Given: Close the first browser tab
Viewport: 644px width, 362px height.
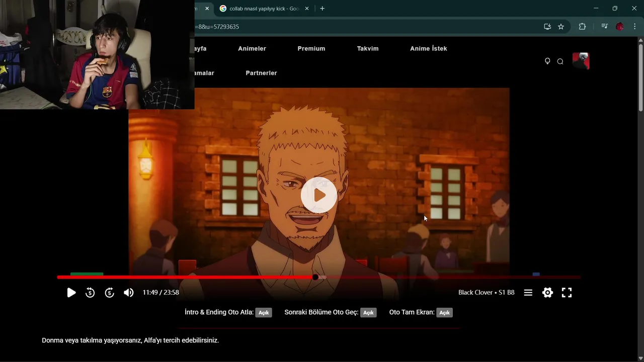Looking at the screenshot, I should [x=207, y=9].
